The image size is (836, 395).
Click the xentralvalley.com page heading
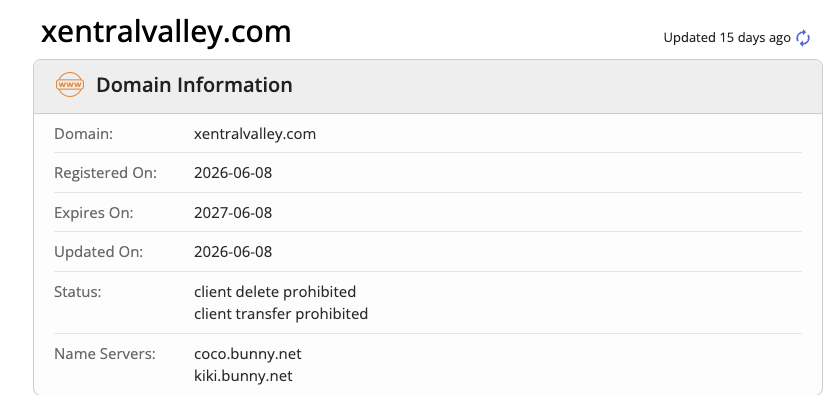pyautogui.click(x=166, y=32)
